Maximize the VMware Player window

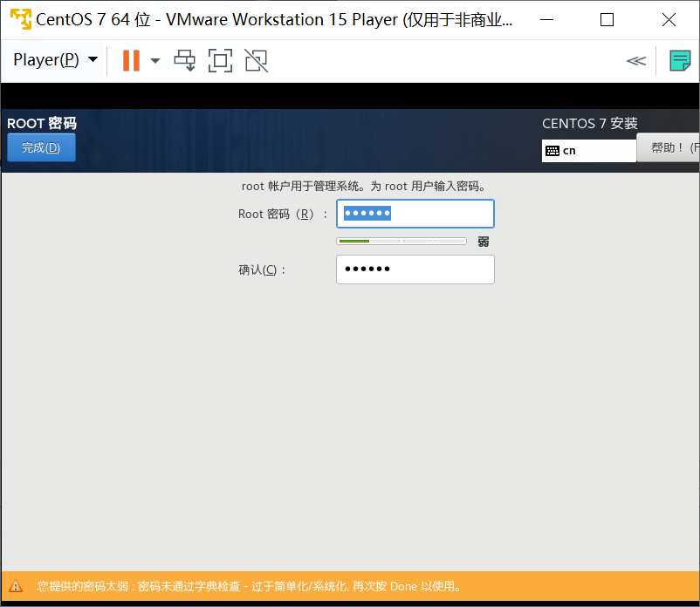(607, 20)
